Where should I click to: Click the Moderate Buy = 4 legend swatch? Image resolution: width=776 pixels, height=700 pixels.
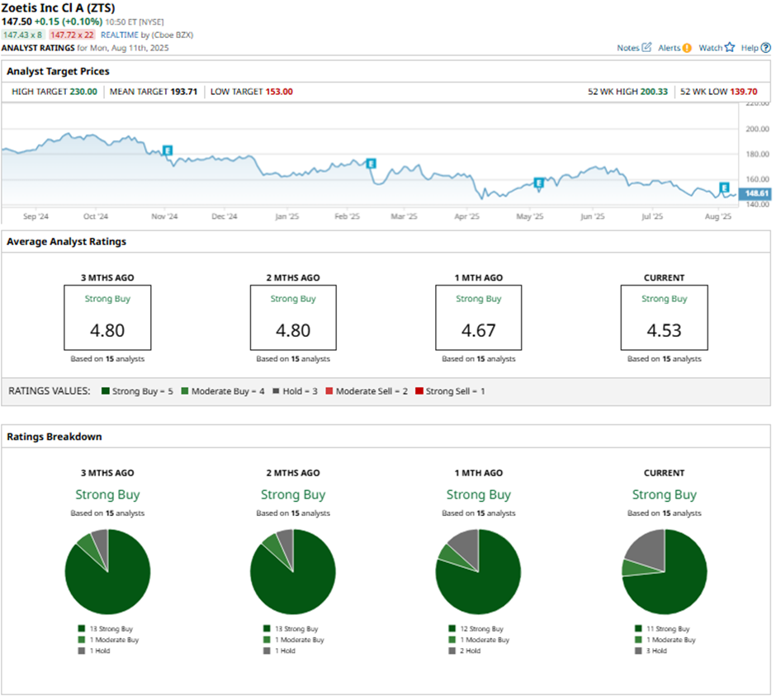pos(185,390)
